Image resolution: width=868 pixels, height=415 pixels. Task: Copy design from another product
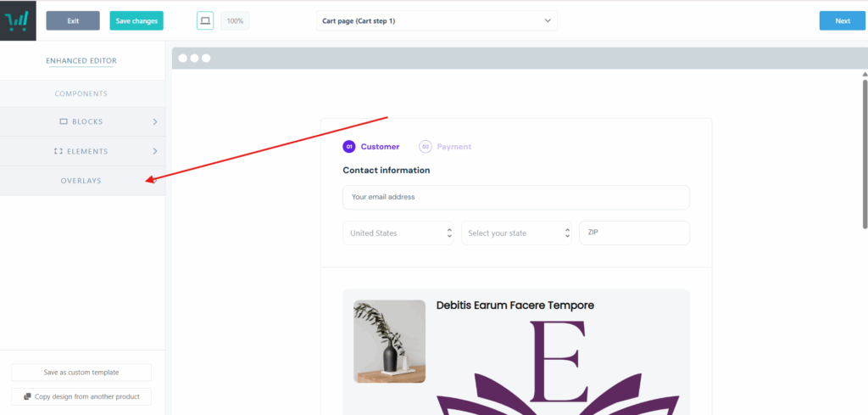[81, 396]
